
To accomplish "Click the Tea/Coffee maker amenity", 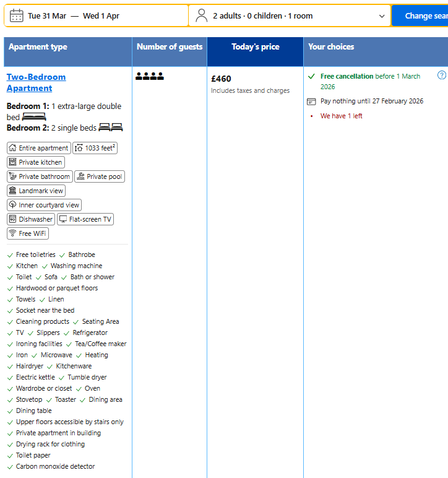I will point(101,344).
